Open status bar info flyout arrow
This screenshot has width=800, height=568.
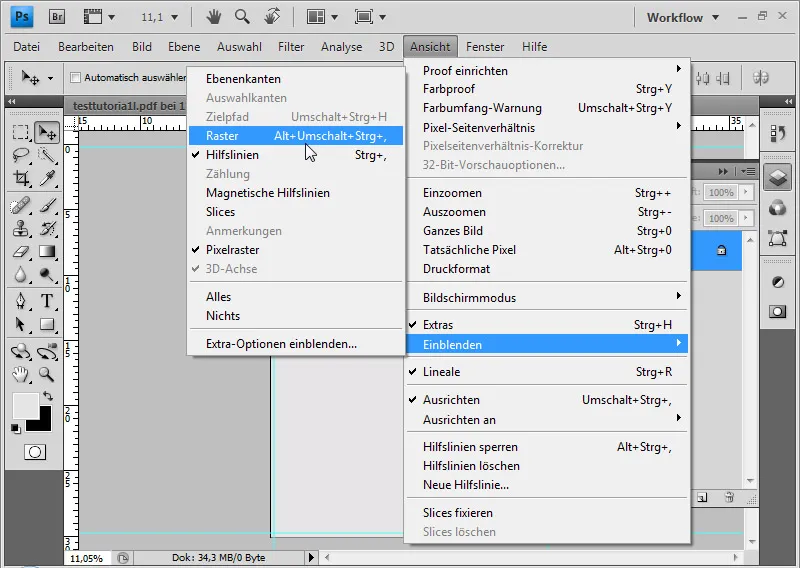(311, 557)
